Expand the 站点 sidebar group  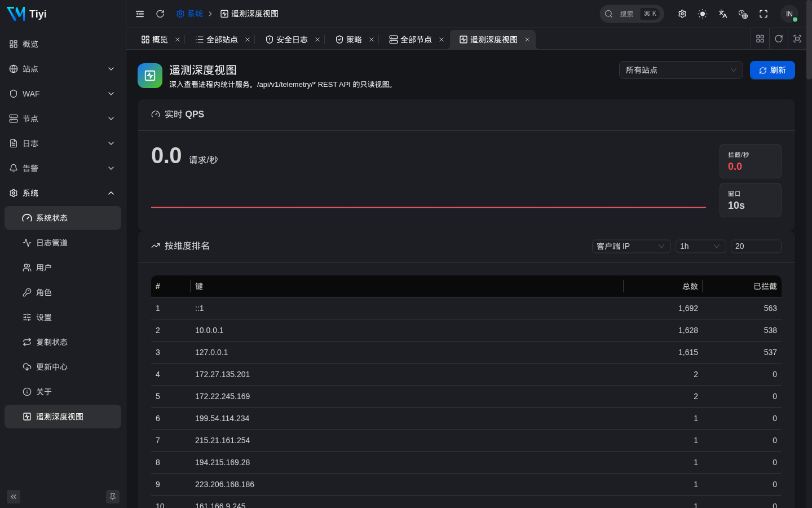click(63, 69)
